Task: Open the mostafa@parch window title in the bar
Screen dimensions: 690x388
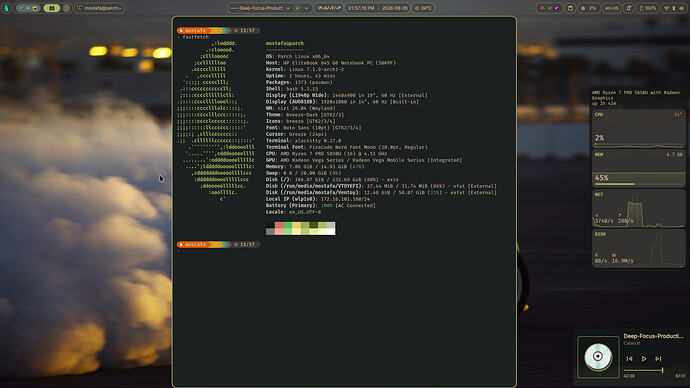Action: [99, 8]
